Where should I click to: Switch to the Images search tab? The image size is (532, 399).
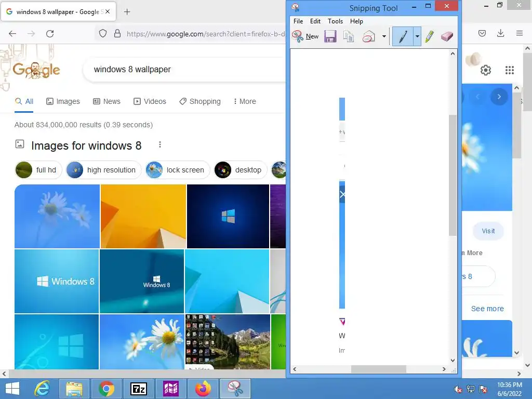click(63, 101)
